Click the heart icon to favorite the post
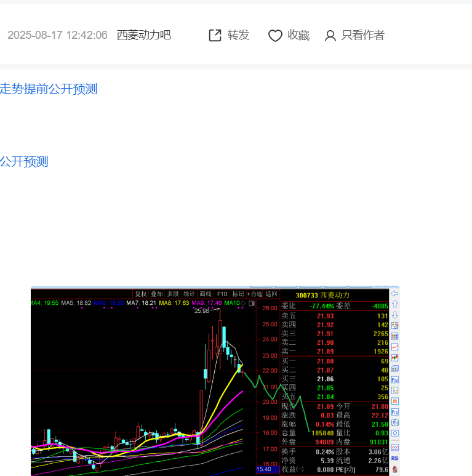The width and height of the screenshot is (472, 476). click(x=275, y=36)
